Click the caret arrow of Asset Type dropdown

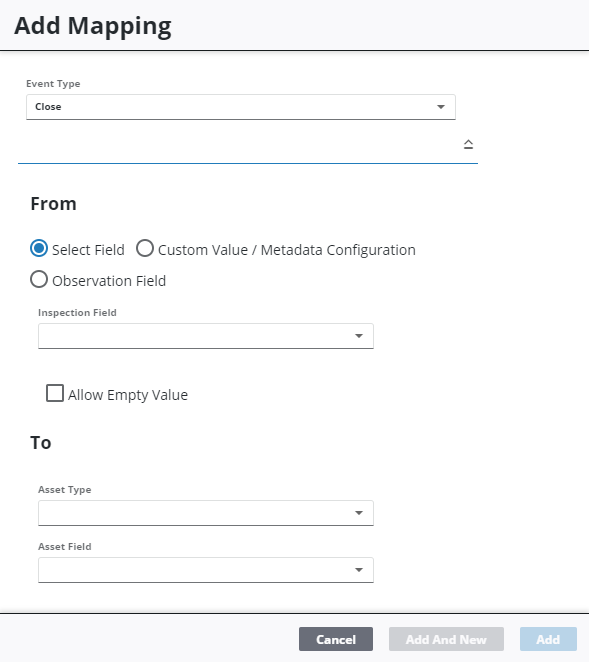point(359,513)
